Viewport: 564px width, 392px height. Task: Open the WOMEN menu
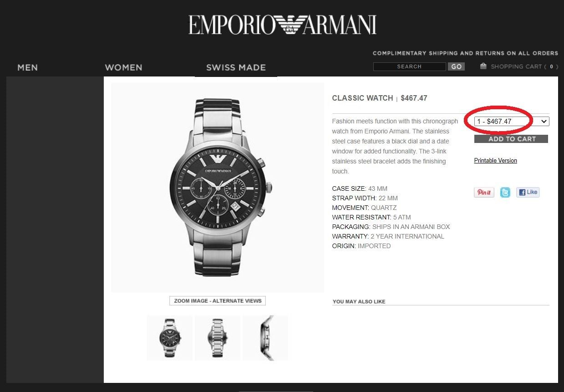point(123,67)
